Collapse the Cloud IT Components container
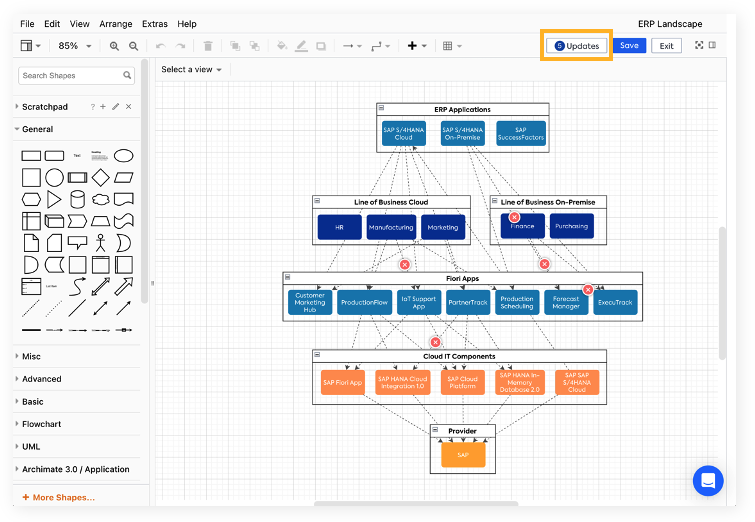This screenshot has height=522, width=755. pyautogui.click(x=317, y=354)
